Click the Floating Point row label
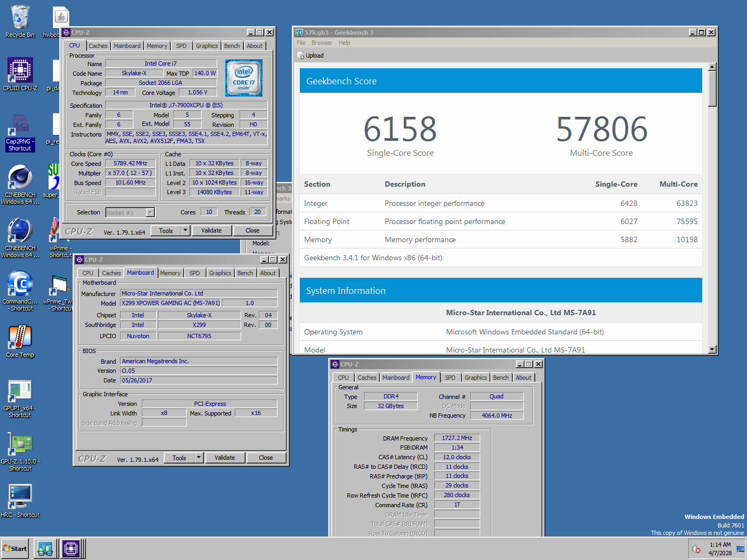Image resolution: width=747 pixels, height=560 pixels. pos(327,221)
